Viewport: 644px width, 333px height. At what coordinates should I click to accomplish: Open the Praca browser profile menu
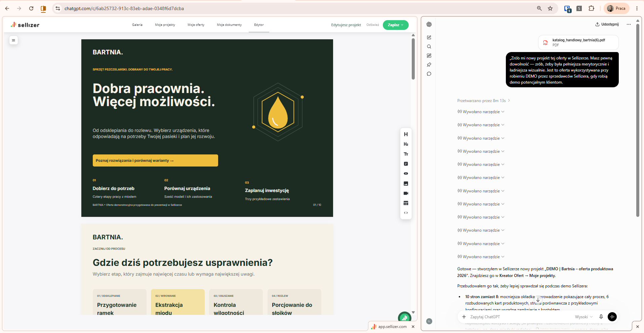click(616, 8)
